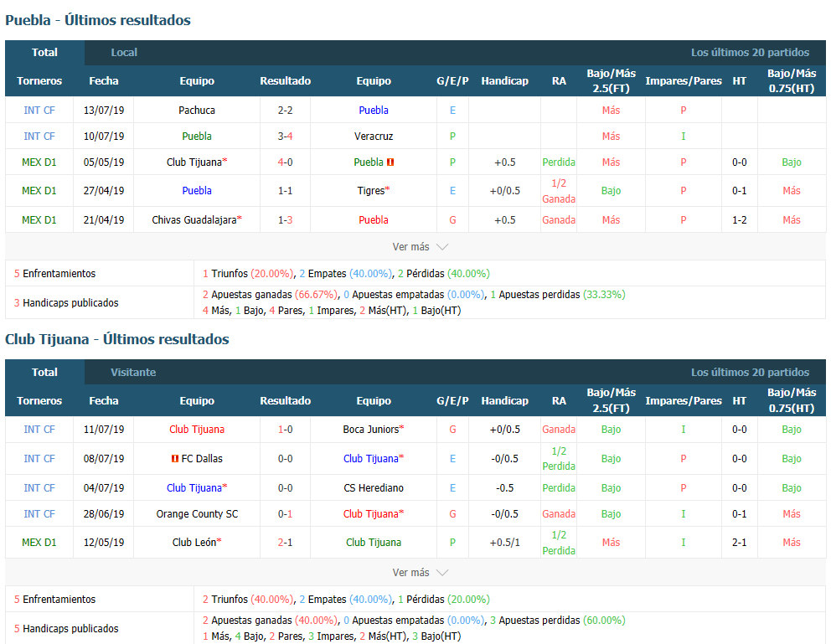Click 'Puebla - Últimos resultados' heading
Screen dimensions: 831x644
[97, 20]
